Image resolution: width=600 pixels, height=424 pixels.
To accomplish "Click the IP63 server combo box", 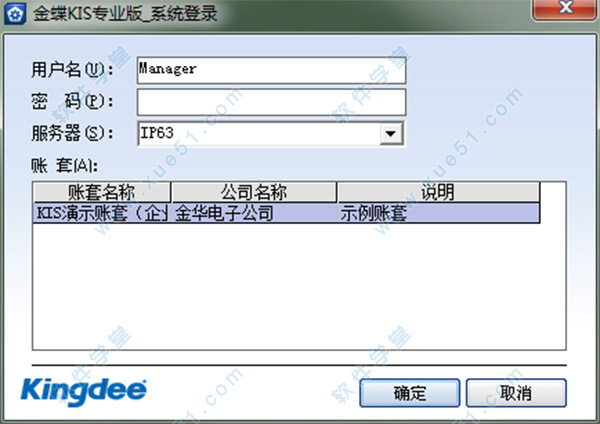I will (x=271, y=134).
